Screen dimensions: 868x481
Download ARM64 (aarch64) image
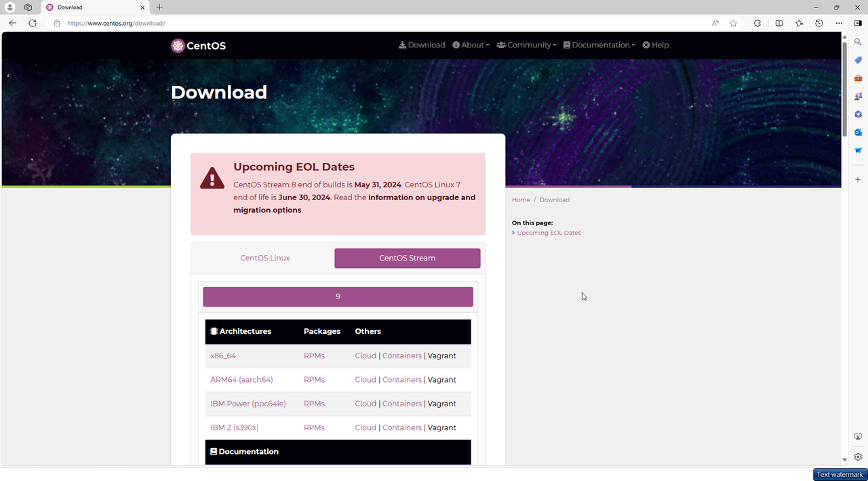click(241, 380)
